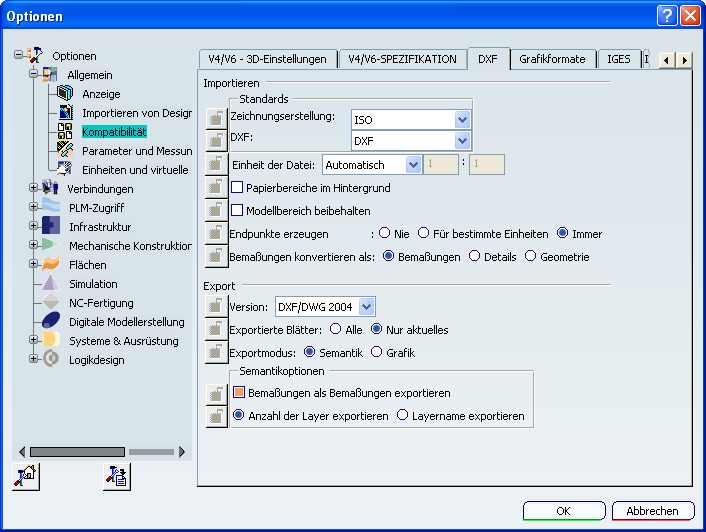Click the OK button
The width and height of the screenshot is (706, 532).
click(563, 511)
